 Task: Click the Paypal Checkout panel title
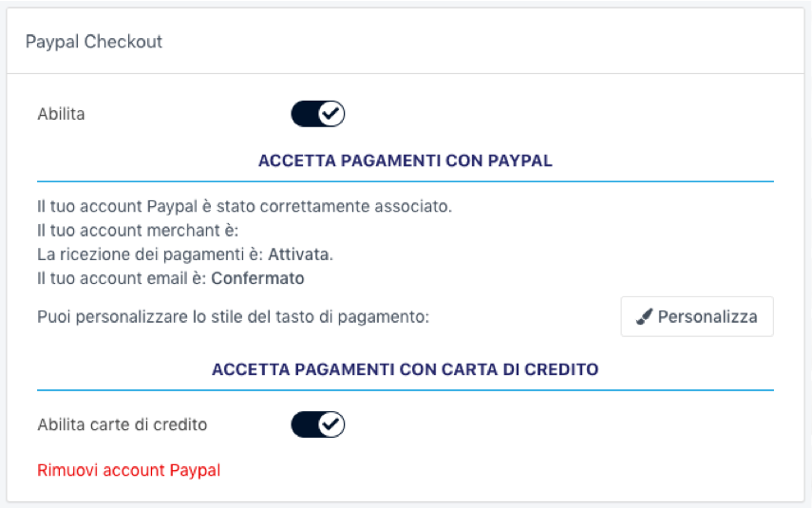pyautogui.click(x=94, y=42)
